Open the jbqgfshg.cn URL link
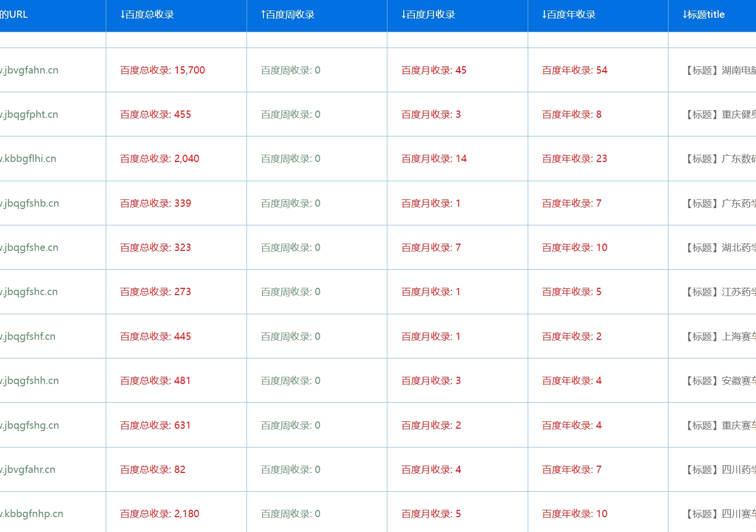Screen dimensions: 756x532 click(29, 425)
